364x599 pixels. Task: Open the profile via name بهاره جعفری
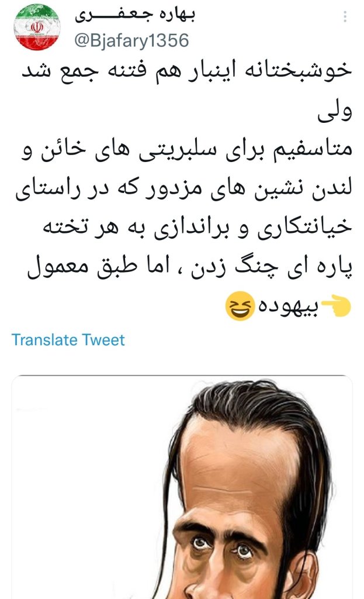tap(135, 15)
